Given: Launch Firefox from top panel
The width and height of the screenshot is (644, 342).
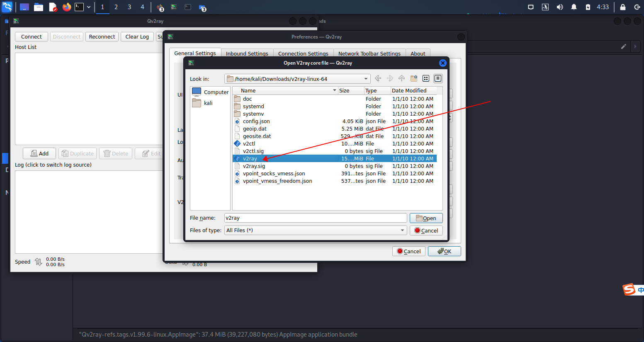Looking at the screenshot, I should click(x=66, y=7).
